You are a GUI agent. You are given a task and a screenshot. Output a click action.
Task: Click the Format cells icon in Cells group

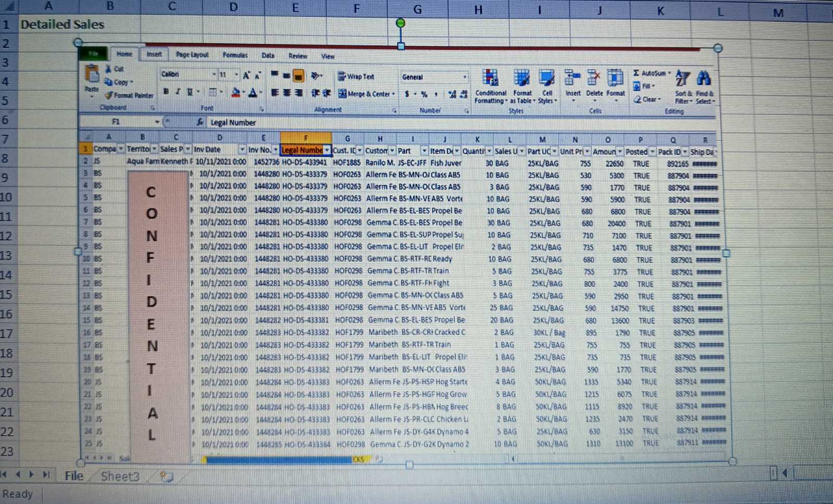click(x=615, y=78)
